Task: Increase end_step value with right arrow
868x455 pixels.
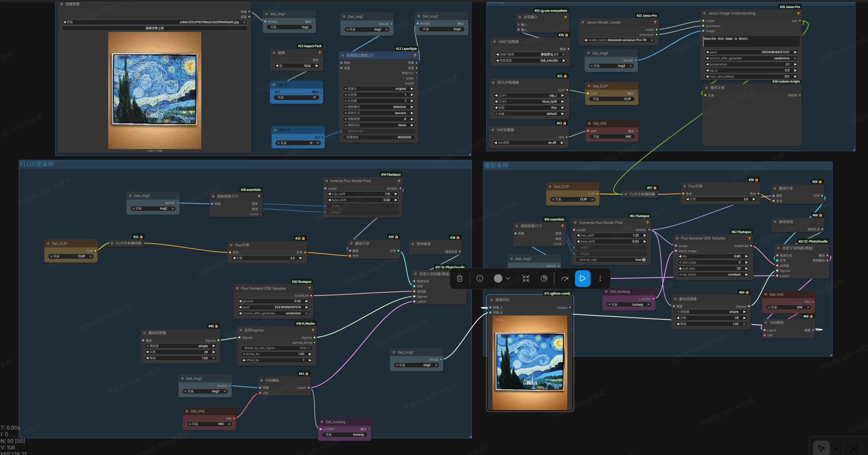Action: 746,269
